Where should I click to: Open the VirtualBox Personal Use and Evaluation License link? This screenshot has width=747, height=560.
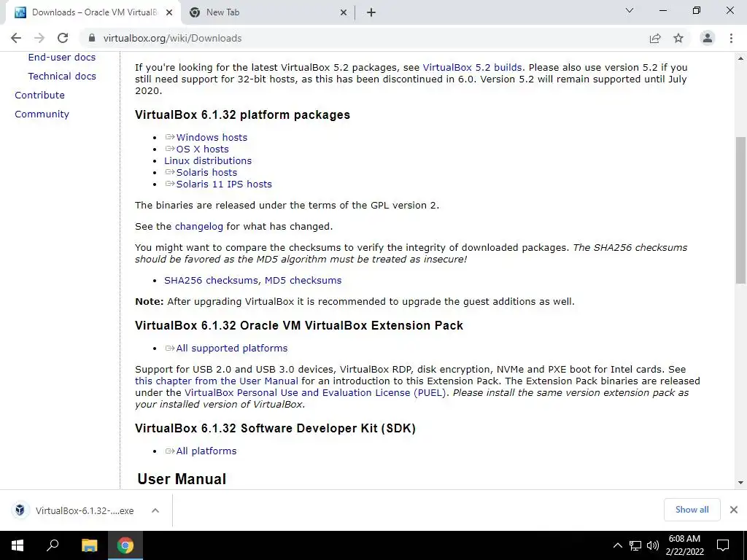(x=315, y=393)
